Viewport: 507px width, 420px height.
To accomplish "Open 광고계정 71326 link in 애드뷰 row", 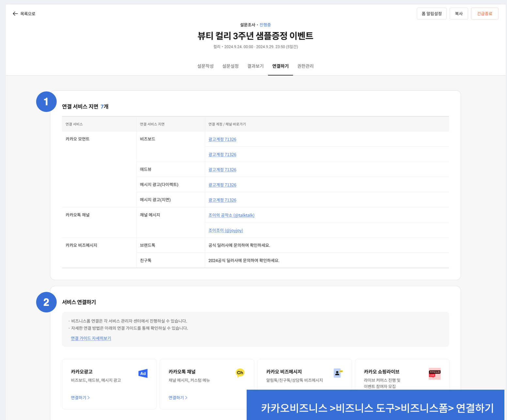I will 222,170.
